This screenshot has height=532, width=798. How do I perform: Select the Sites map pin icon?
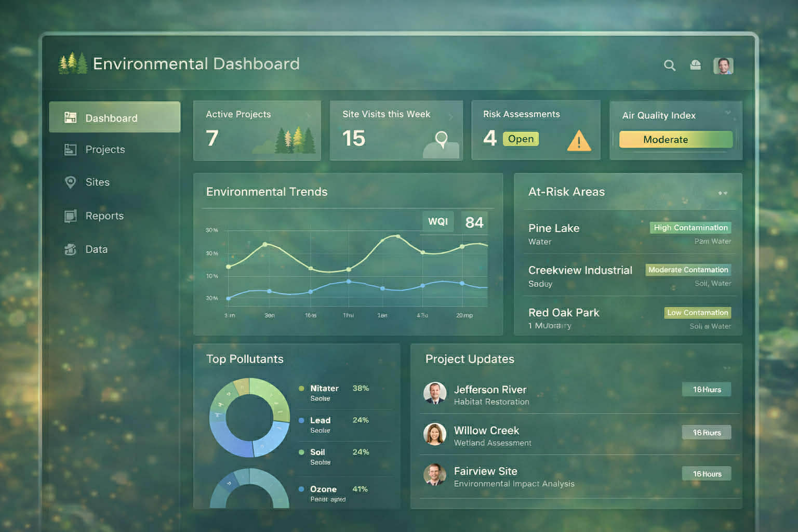[x=70, y=182]
